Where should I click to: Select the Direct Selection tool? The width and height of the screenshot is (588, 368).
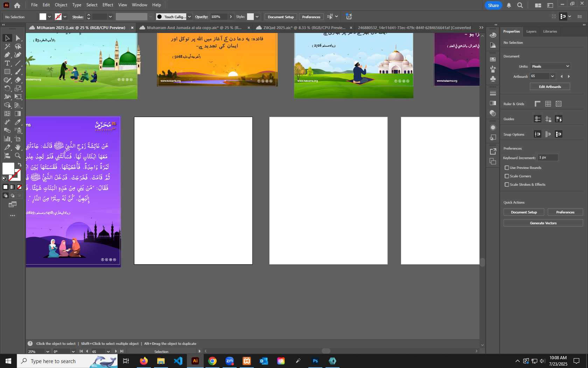[x=18, y=38]
